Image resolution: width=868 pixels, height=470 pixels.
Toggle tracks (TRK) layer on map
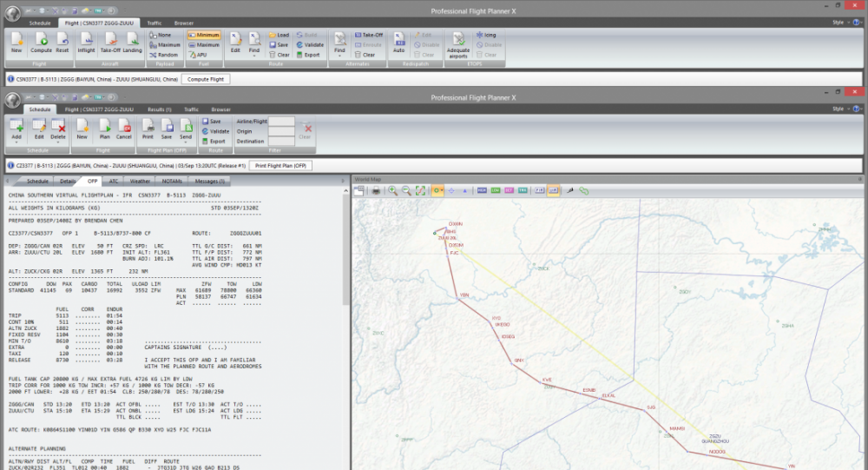(x=523, y=190)
